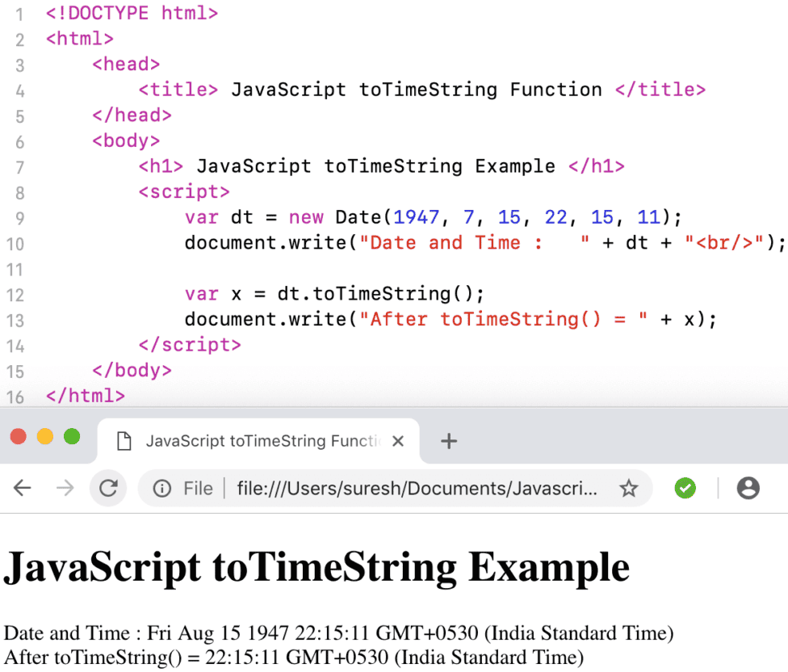Screen dimensions: 788x672
Task: Click the back navigation arrow
Action: point(22,488)
